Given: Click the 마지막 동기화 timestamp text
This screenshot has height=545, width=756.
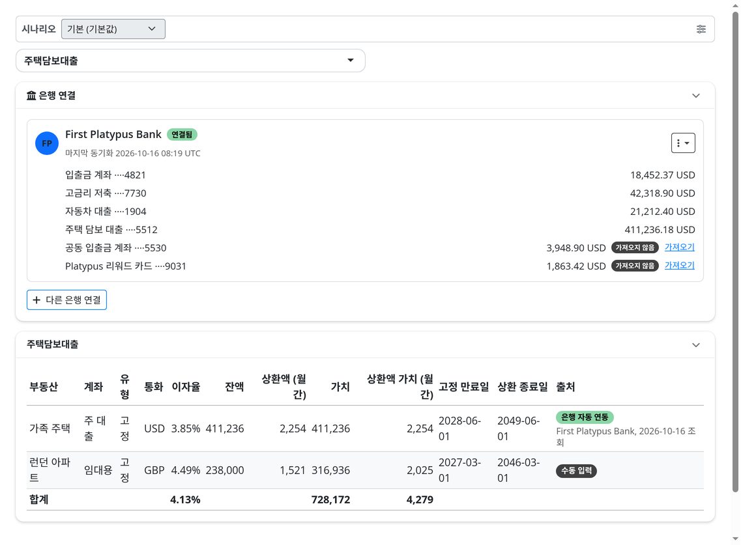Looking at the screenshot, I should pos(132,153).
